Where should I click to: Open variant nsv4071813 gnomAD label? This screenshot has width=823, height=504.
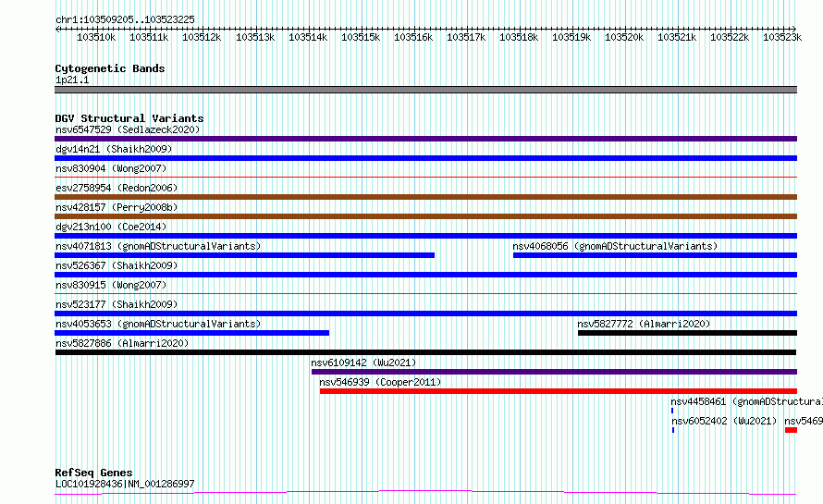[x=158, y=246]
